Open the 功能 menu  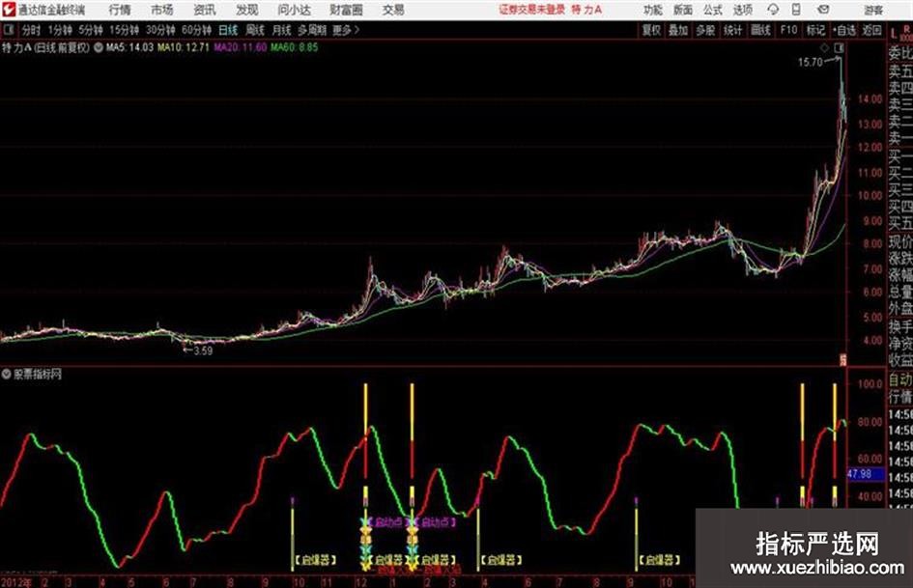pyautogui.click(x=653, y=10)
